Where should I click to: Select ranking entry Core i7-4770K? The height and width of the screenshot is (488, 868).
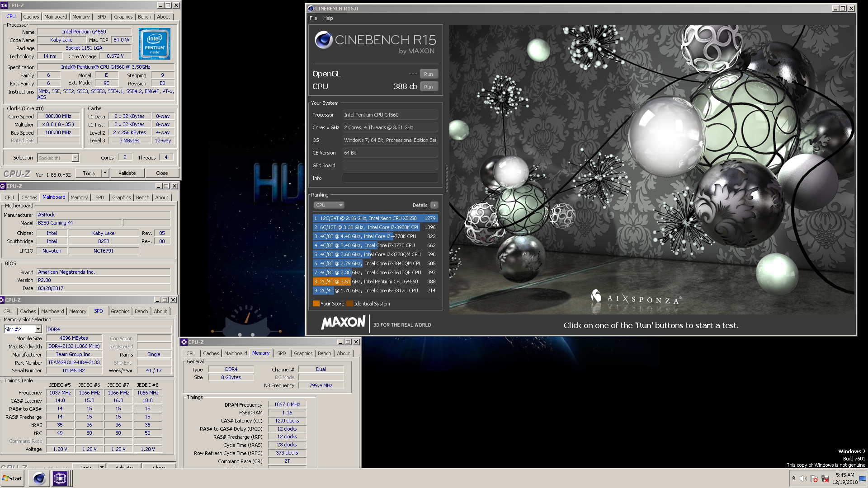coord(375,236)
